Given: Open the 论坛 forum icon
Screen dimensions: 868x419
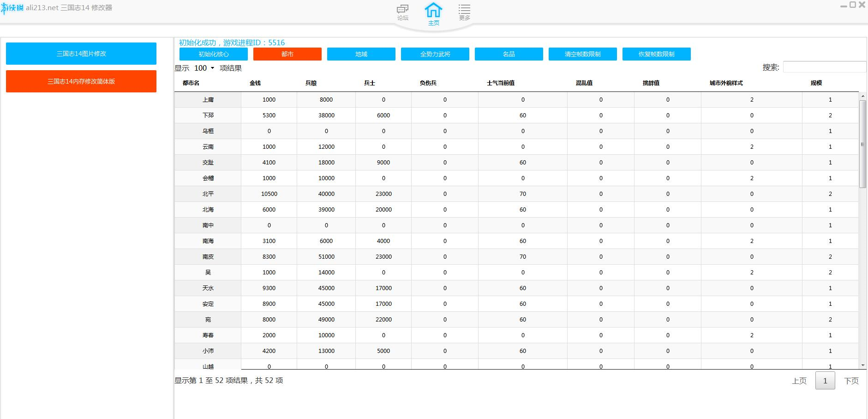Looking at the screenshot, I should tap(402, 12).
